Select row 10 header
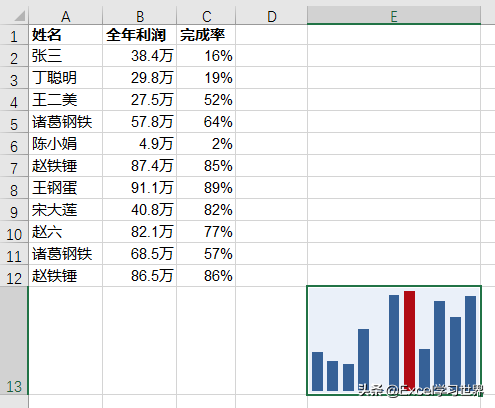This screenshot has height=408, width=495. (14, 232)
